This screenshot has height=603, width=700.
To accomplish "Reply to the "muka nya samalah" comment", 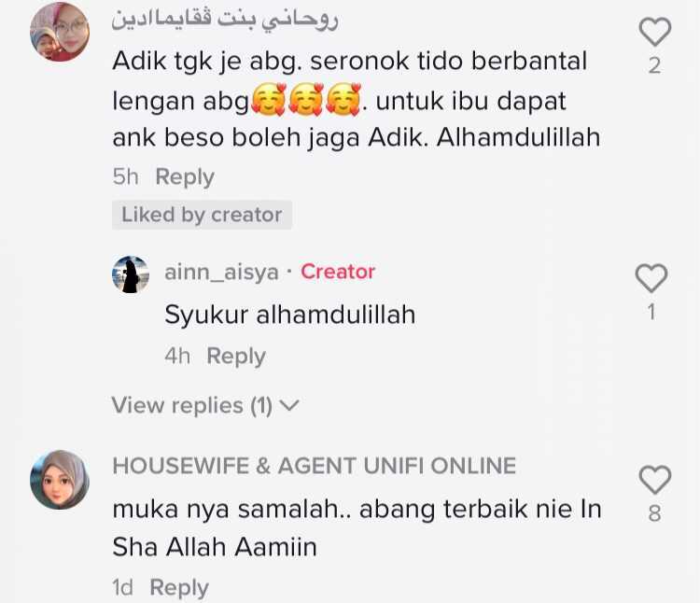I will pos(179,587).
